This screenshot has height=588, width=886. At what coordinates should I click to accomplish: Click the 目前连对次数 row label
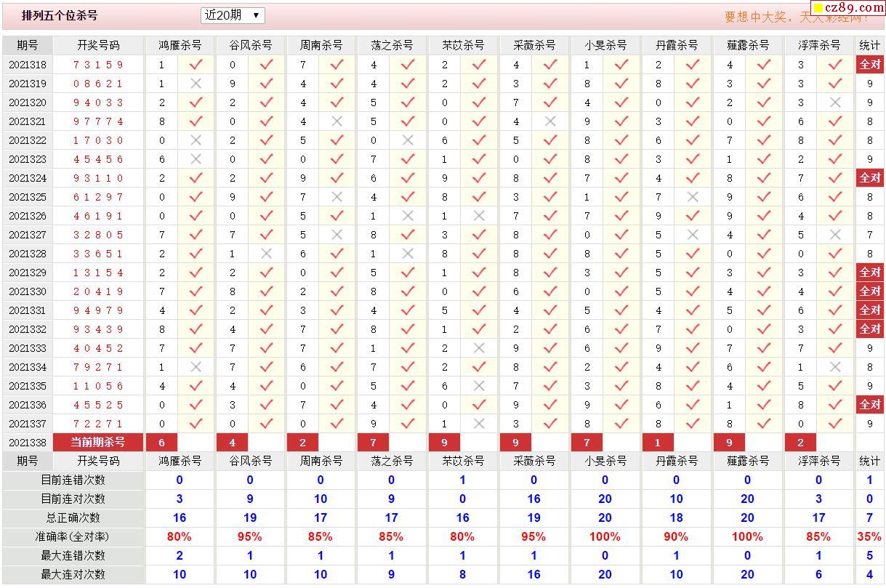tap(73, 499)
